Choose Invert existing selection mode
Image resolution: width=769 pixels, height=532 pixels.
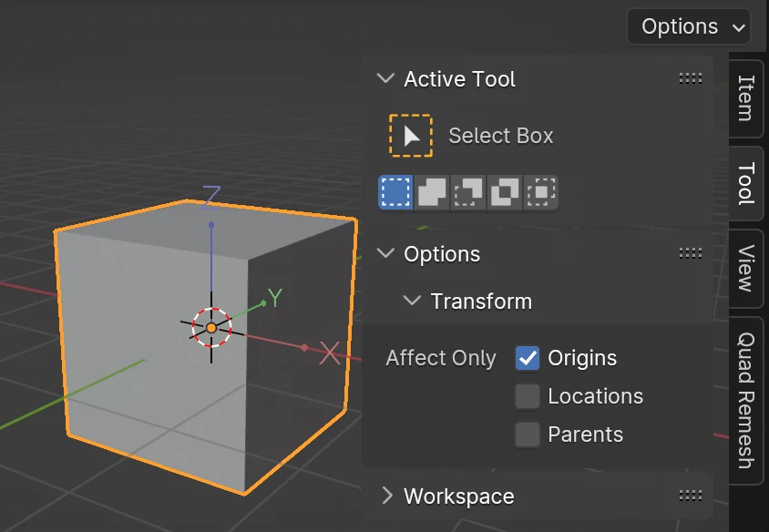pos(505,193)
